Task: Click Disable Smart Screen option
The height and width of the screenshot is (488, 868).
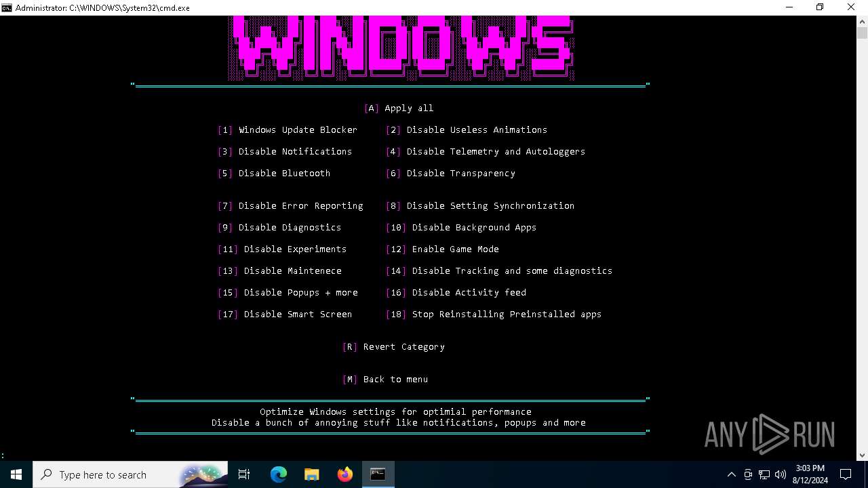Action: 285,314
